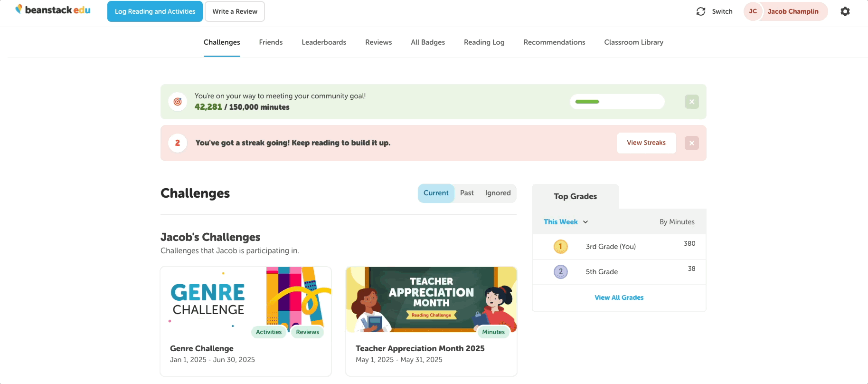
Task: Click the Reviews tag on Genre Challenge
Action: point(308,332)
